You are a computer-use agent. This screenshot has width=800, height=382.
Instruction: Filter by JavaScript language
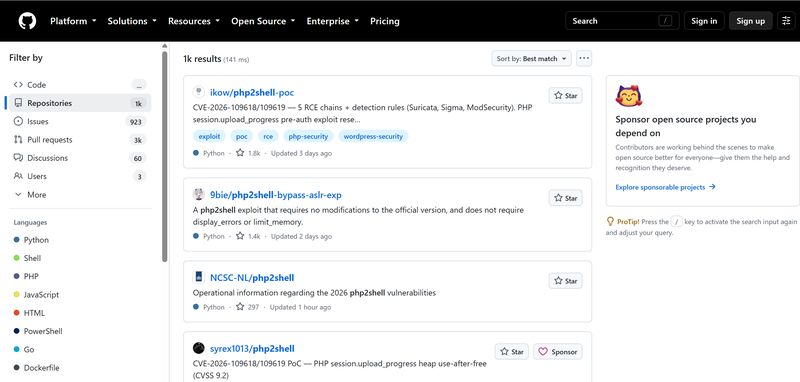80,295
